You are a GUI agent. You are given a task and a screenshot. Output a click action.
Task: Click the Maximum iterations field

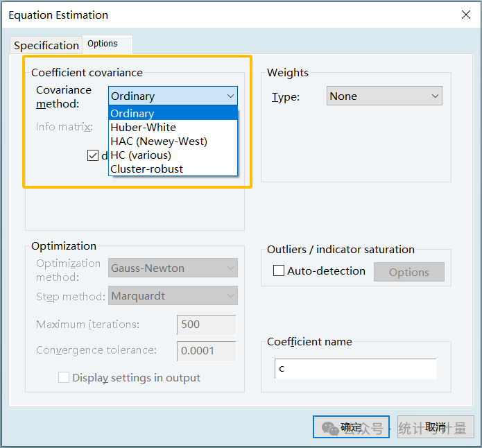click(x=206, y=325)
